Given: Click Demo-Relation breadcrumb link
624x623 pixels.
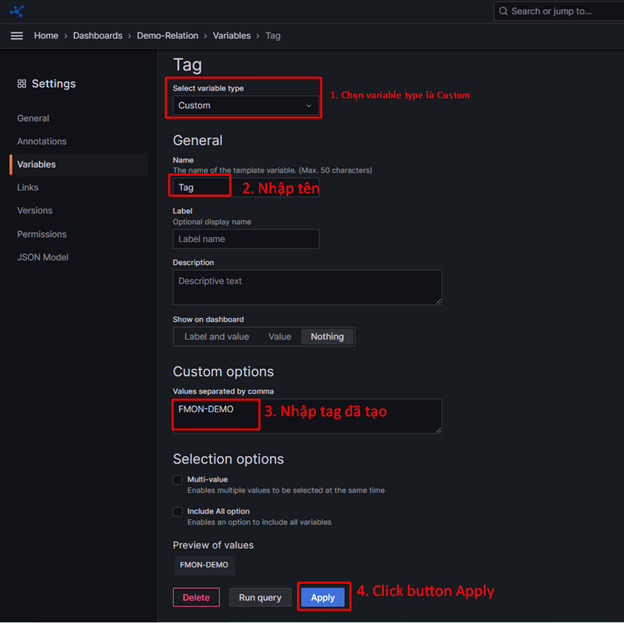Looking at the screenshot, I should tap(169, 35).
